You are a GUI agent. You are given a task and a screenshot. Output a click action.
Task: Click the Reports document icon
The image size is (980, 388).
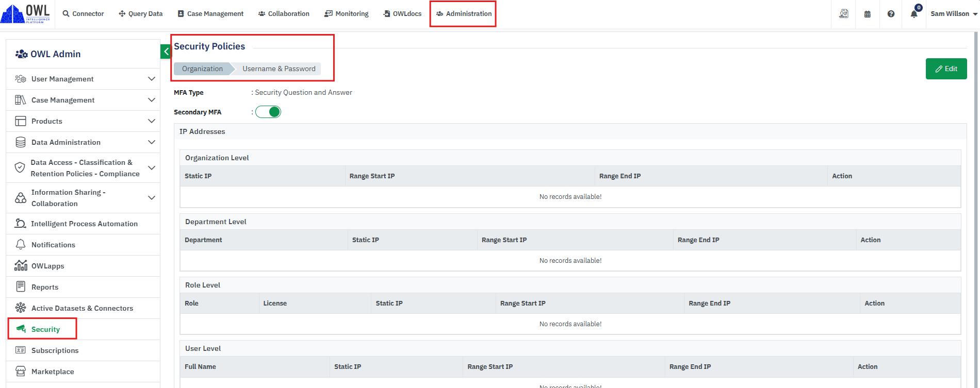[21, 286]
